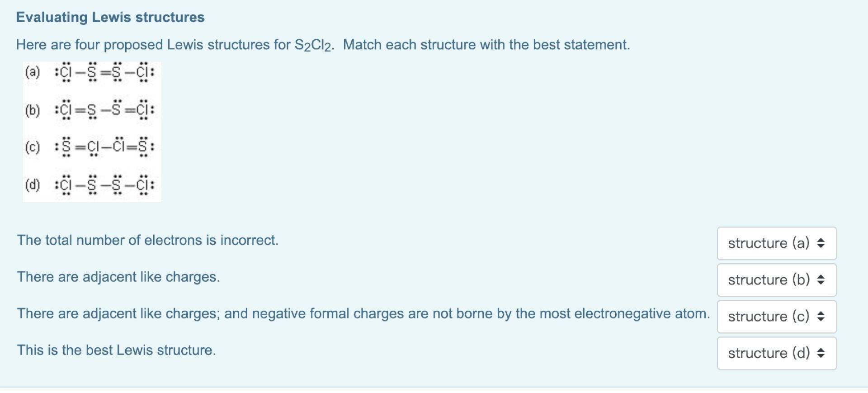Select the all-single-bond structure drawing (d)
The image size is (868, 393).
[104, 185]
